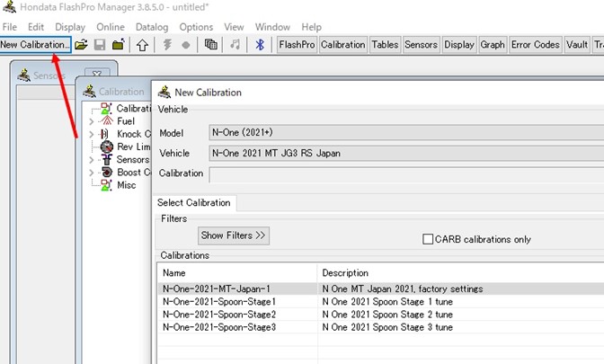Sort by the Name column header

(237, 273)
